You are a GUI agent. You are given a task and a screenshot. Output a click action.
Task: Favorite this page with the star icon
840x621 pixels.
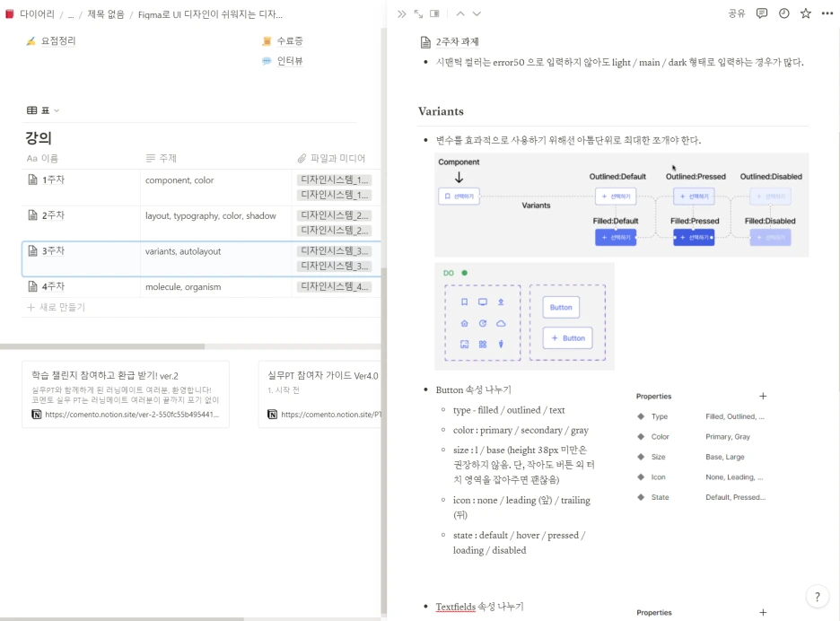click(804, 13)
